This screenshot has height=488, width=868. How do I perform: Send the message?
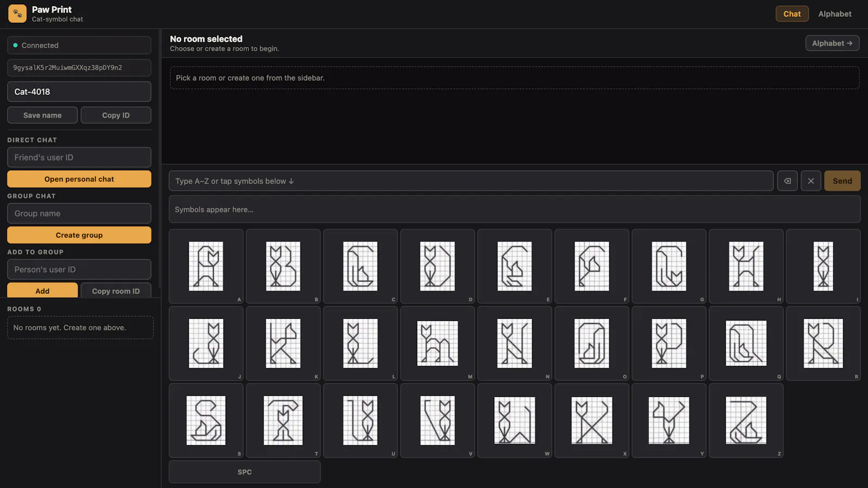pos(843,181)
